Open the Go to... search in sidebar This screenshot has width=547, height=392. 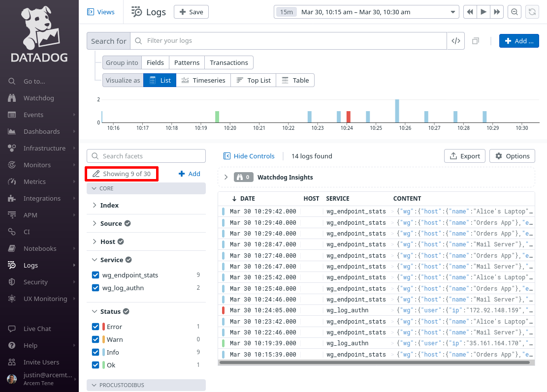(34, 81)
